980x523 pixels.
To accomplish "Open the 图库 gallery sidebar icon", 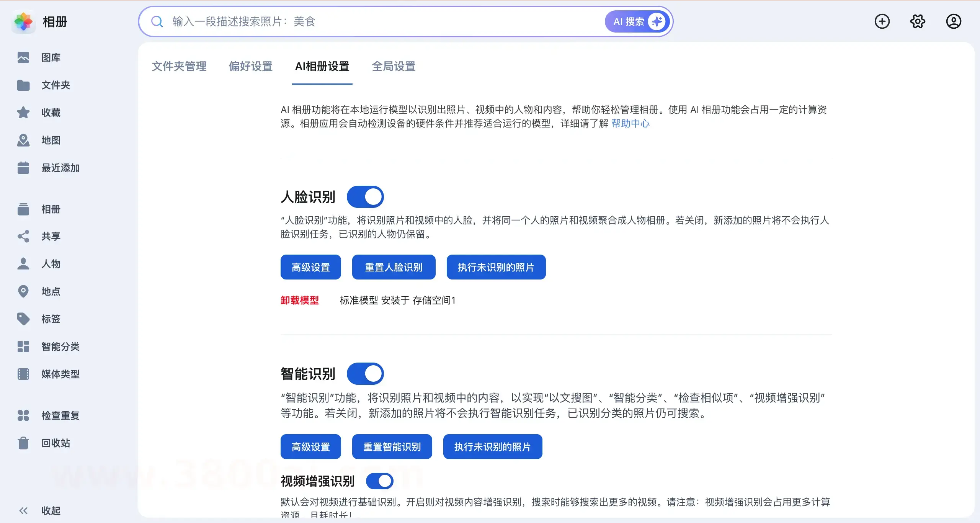I will tap(23, 57).
